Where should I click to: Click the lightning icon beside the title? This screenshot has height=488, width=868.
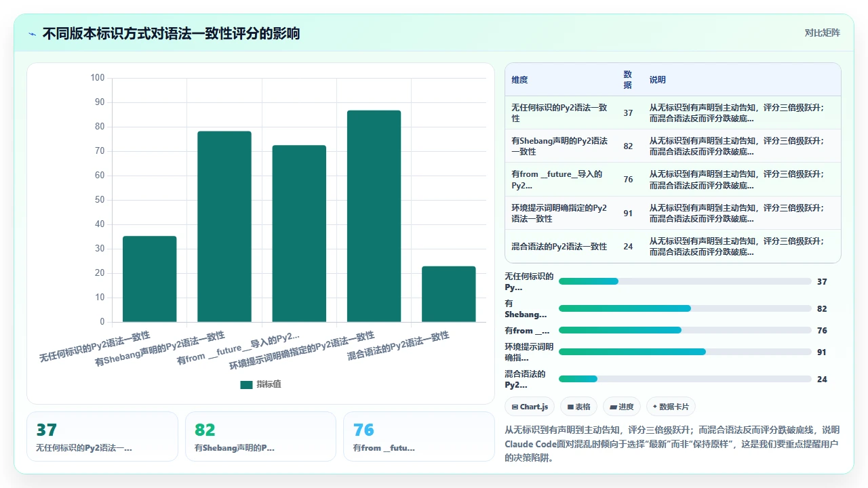tap(32, 34)
